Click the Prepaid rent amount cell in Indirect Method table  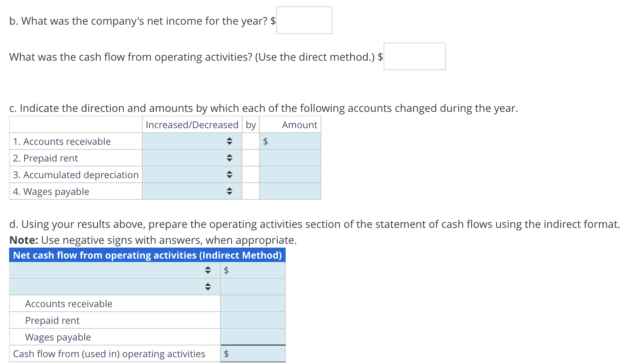[252, 320]
